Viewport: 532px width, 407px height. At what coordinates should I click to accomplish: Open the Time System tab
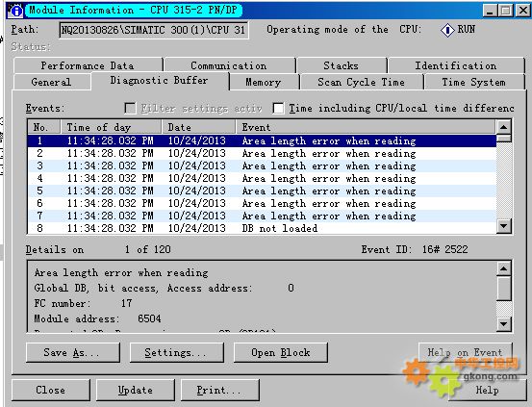(x=473, y=82)
